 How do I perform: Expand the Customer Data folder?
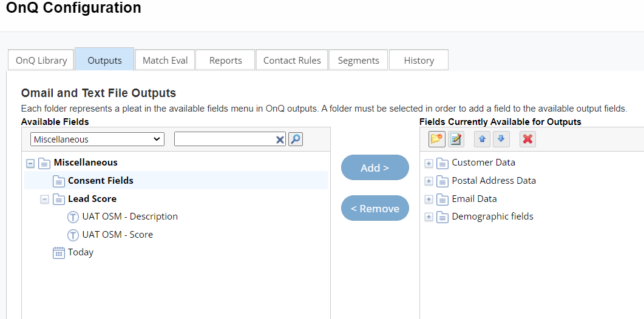429,163
